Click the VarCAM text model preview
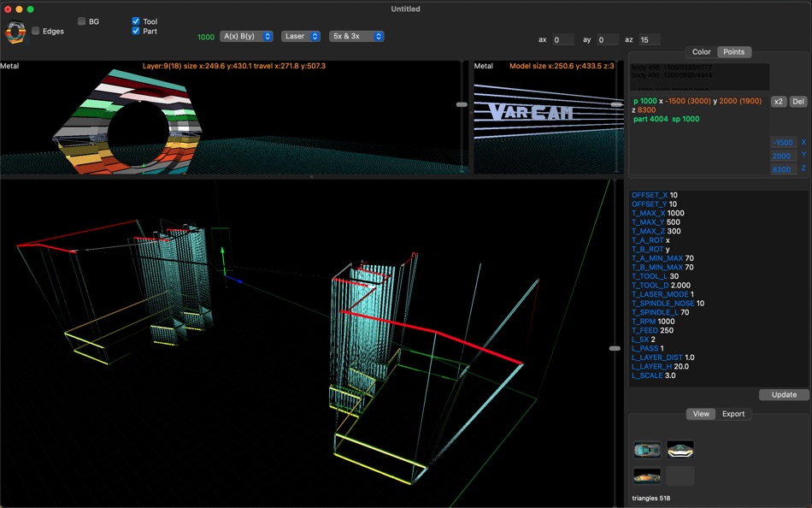This screenshot has width=812, height=508. [x=532, y=112]
